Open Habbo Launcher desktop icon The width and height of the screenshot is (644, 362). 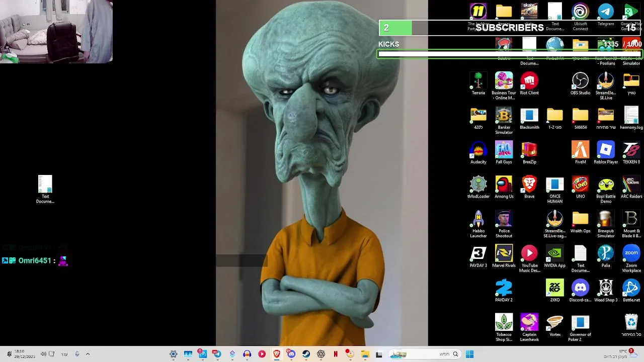pos(478,225)
